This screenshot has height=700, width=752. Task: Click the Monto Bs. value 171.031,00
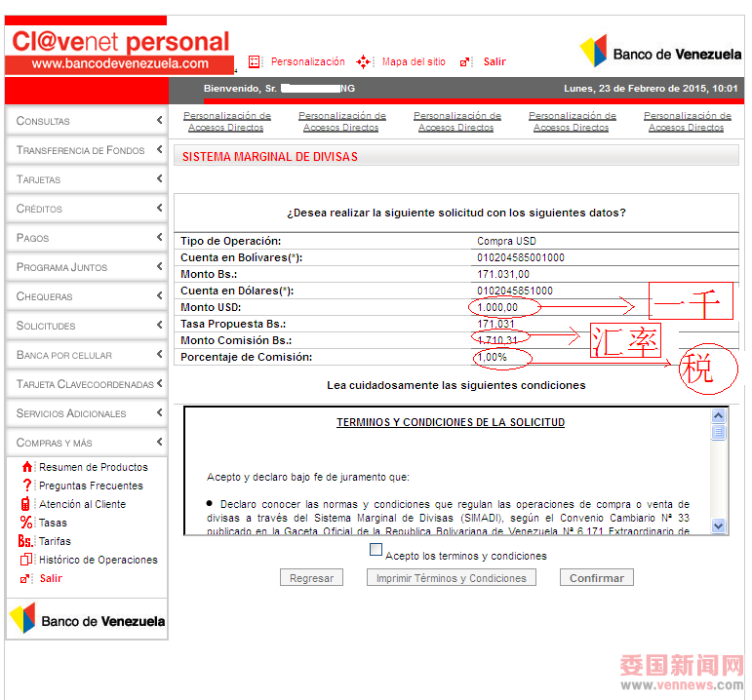pyautogui.click(x=503, y=274)
